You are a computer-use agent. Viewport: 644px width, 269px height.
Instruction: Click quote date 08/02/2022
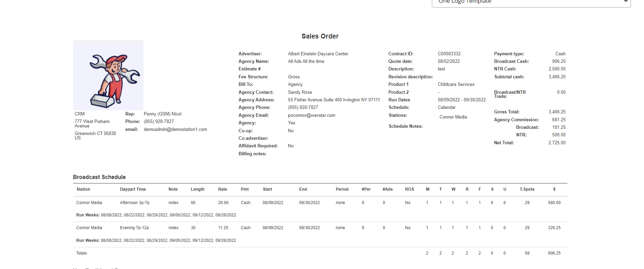point(449,61)
